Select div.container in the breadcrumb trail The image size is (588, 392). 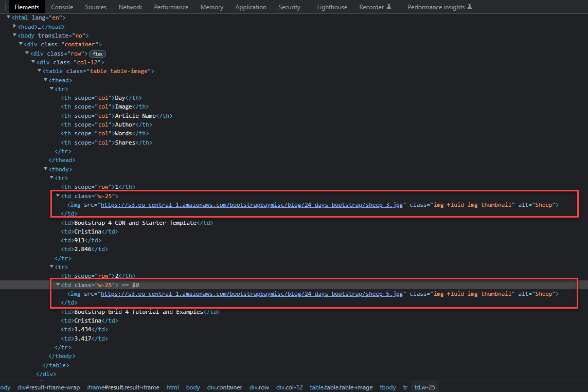click(224, 387)
